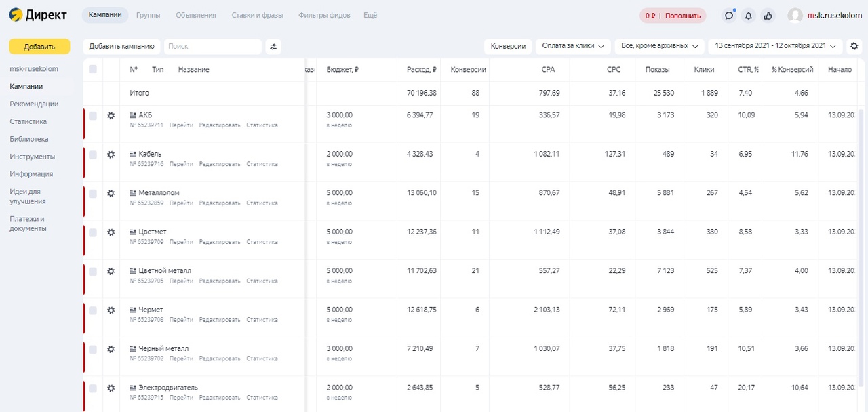Click the yellow Добавить button
Image resolution: width=868 pixels, height=412 pixels.
tap(39, 46)
